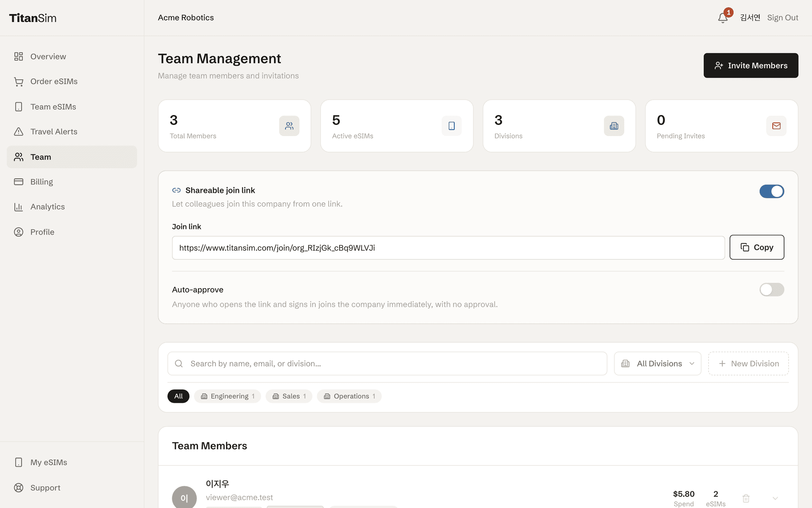Click the $5.80 spend value
The width and height of the screenshot is (812, 508).
[684, 494]
